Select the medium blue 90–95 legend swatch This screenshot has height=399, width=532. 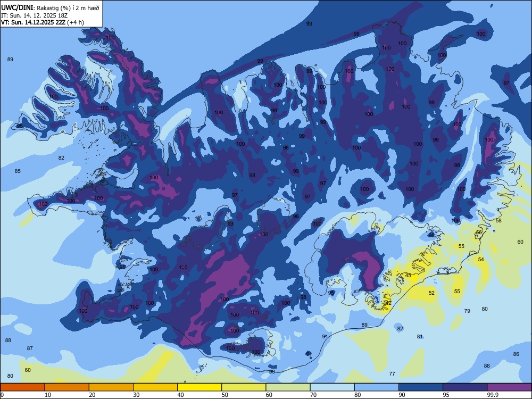[x=421, y=387]
